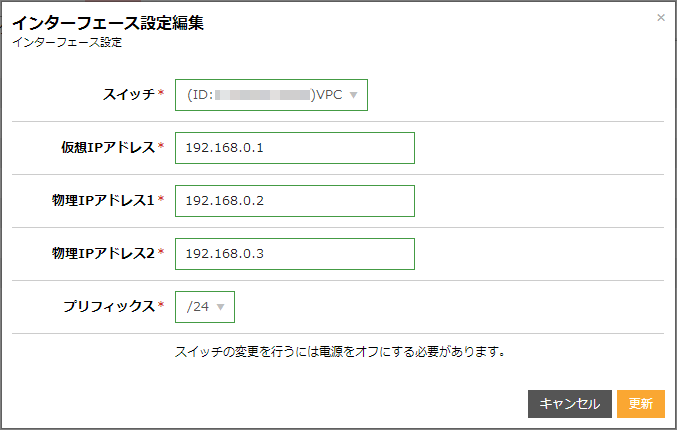The height and width of the screenshot is (430, 677).
Task: Click the orange 更新 button
Action: (x=640, y=404)
